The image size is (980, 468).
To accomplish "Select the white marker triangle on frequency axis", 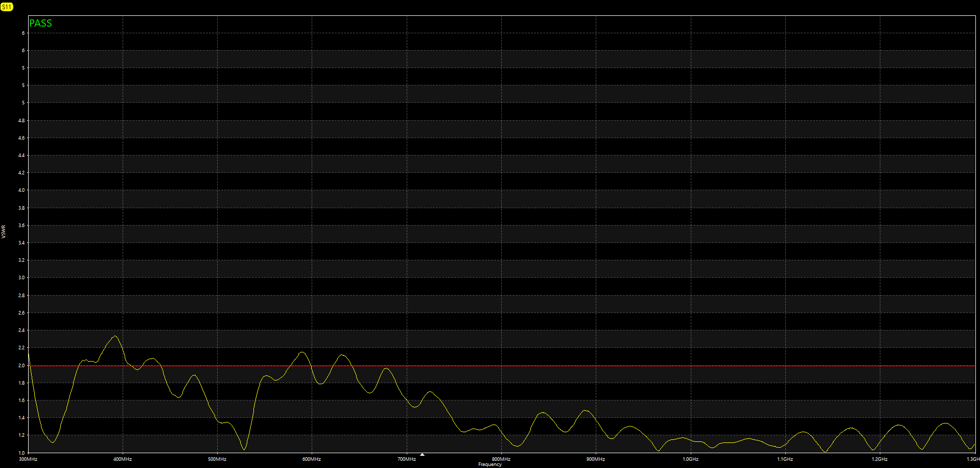I will click(422, 454).
